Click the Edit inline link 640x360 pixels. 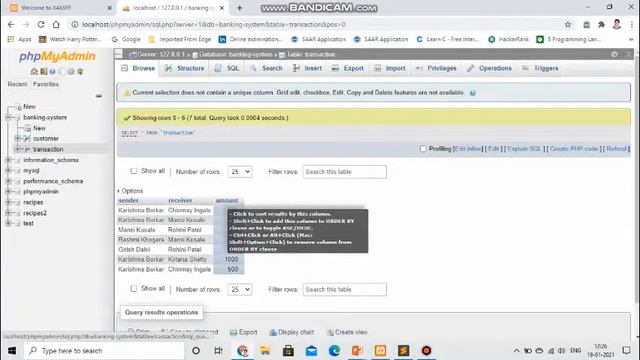[468, 149]
